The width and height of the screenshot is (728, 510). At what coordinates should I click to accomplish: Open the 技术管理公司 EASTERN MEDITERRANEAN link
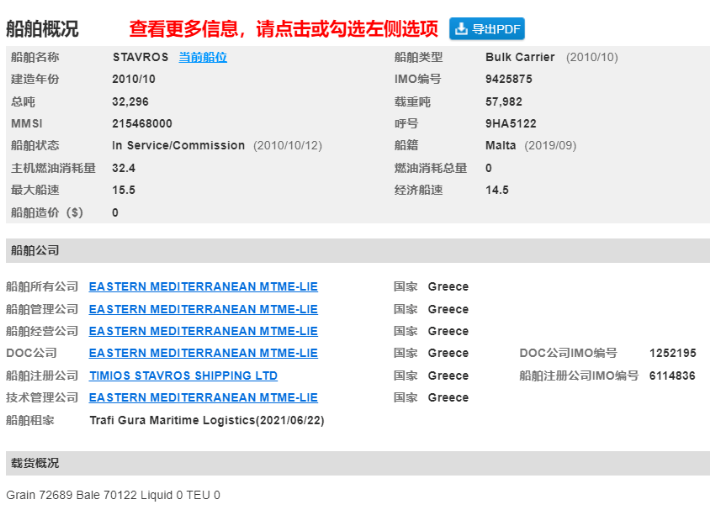click(x=203, y=398)
